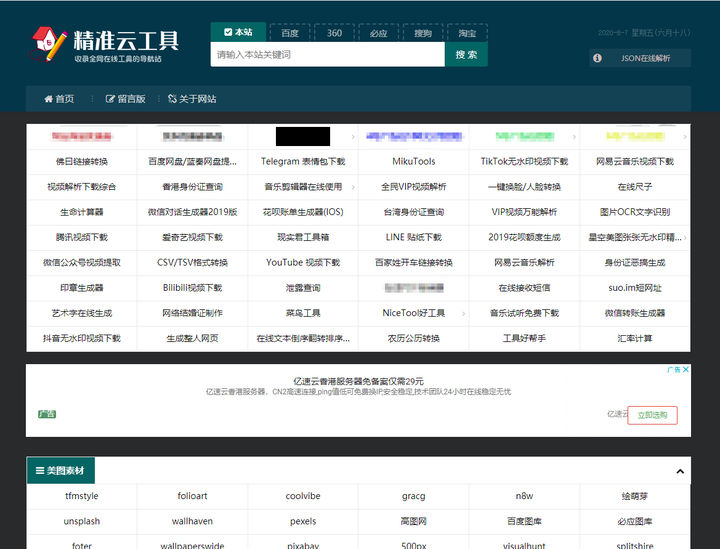Click the info icon beside JSON在线解析
720x549 pixels.
(597, 58)
